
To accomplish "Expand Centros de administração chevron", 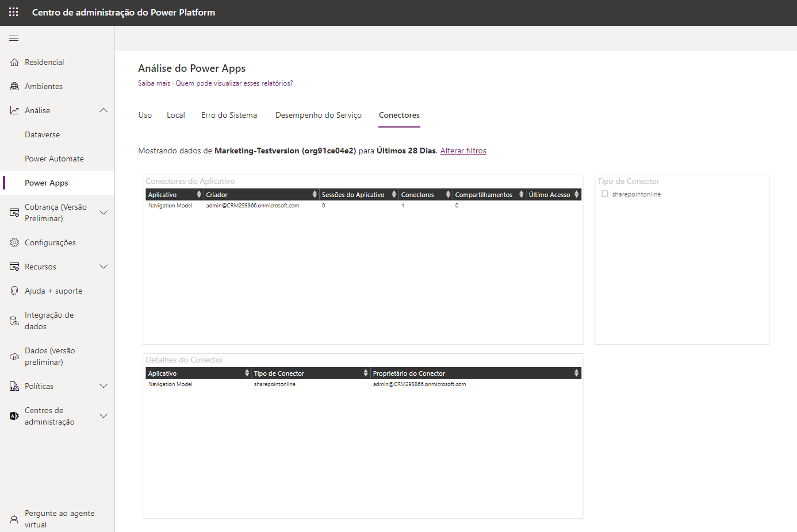I will 104,416.
